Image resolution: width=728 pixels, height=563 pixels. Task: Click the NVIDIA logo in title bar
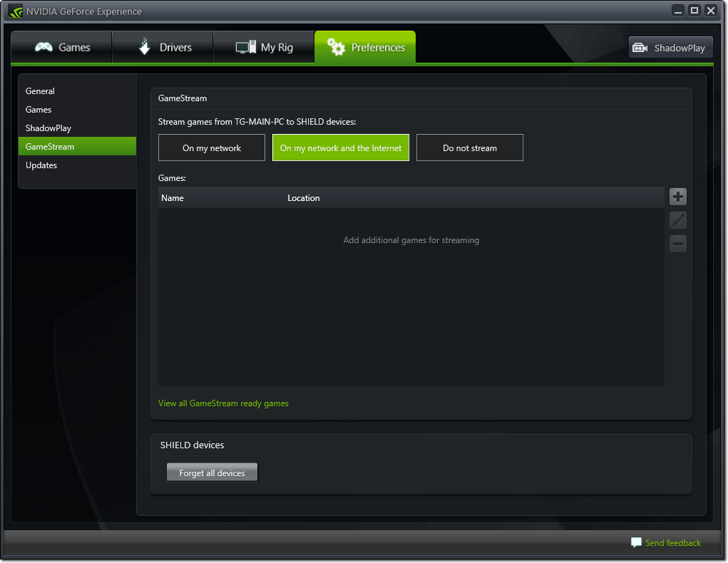point(15,11)
